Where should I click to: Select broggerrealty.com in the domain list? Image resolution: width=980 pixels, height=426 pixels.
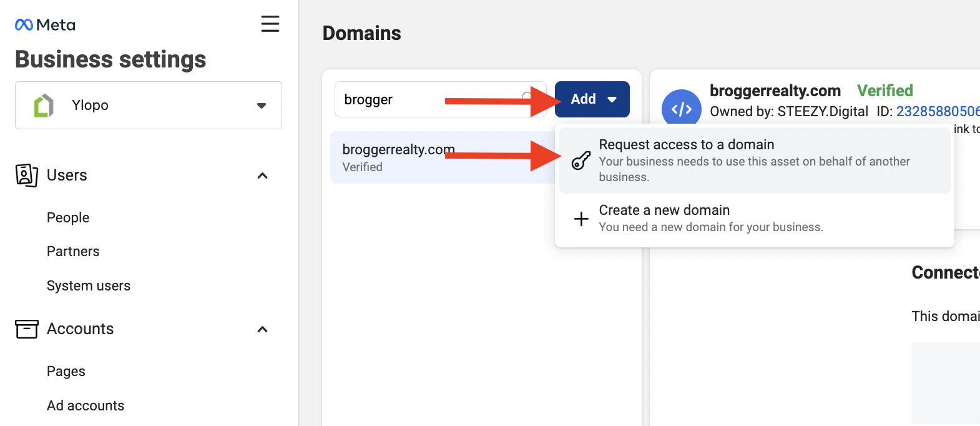pyautogui.click(x=443, y=157)
